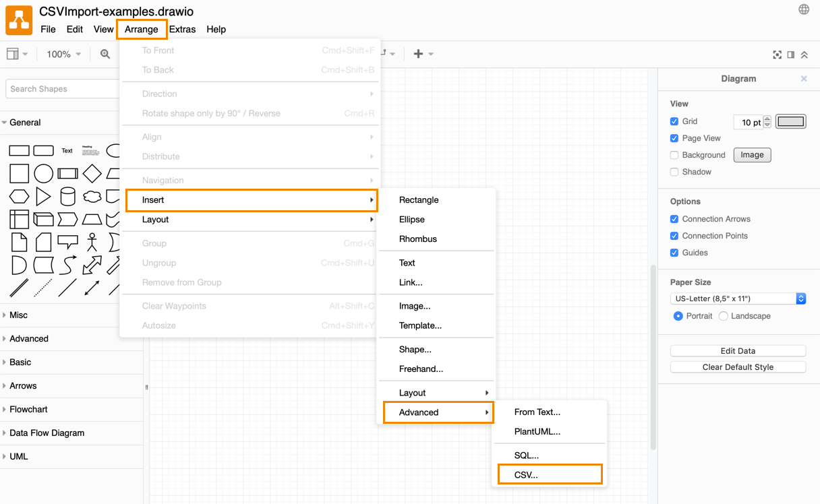
Task: Disable Connection Points option
Action: 674,236
